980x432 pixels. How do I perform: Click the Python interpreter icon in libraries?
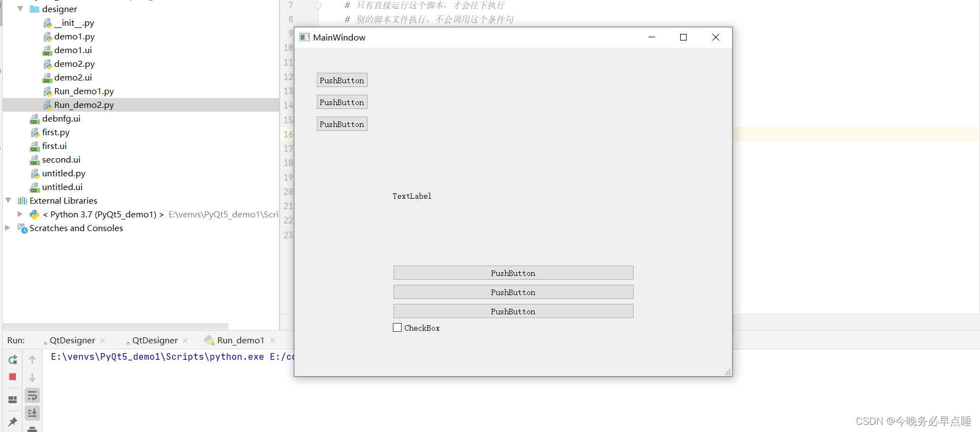pyautogui.click(x=34, y=215)
